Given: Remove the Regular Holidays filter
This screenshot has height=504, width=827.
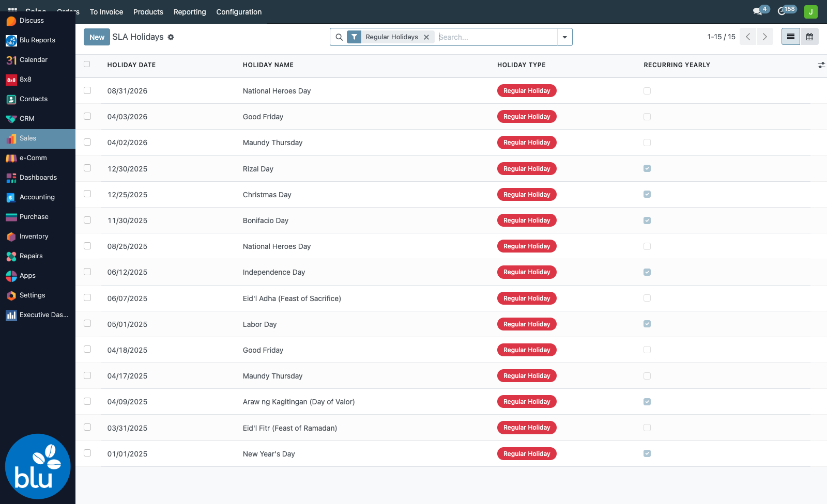Looking at the screenshot, I should tap(426, 37).
